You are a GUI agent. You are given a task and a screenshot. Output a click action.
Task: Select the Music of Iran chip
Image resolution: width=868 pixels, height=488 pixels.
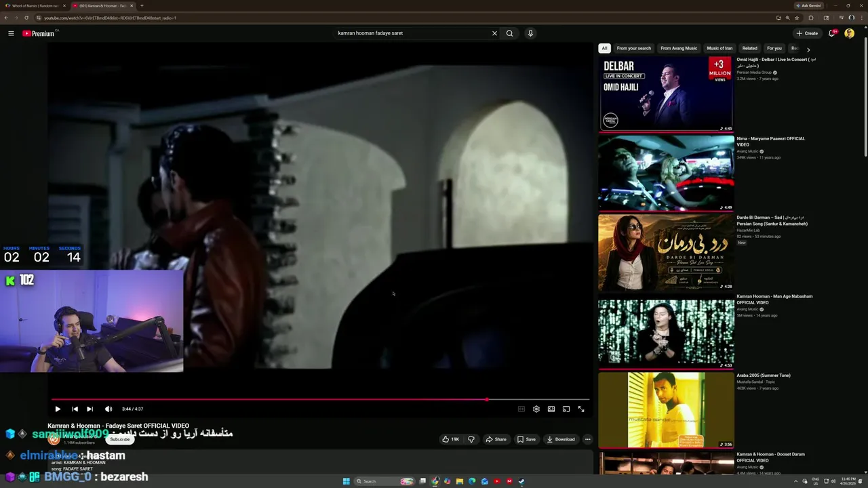click(x=719, y=48)
